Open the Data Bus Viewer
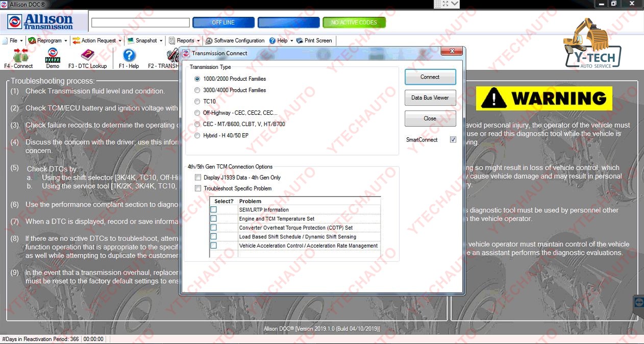 (430, 97)
